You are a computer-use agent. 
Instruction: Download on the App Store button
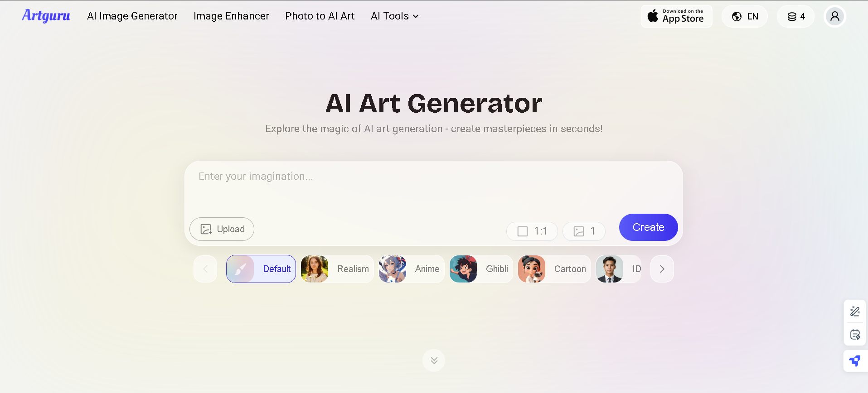click(x=676, y=16)
